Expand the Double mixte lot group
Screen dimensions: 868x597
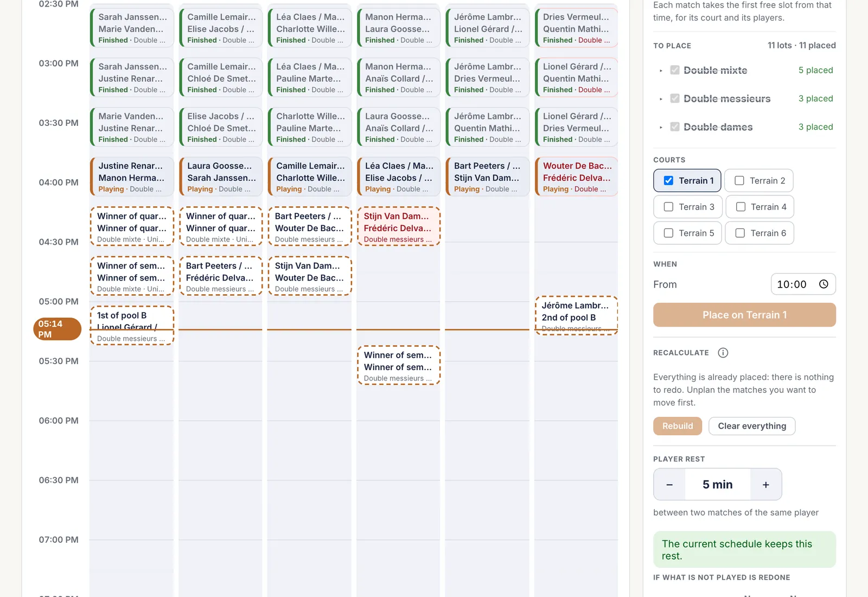click(x=661, y=71)
